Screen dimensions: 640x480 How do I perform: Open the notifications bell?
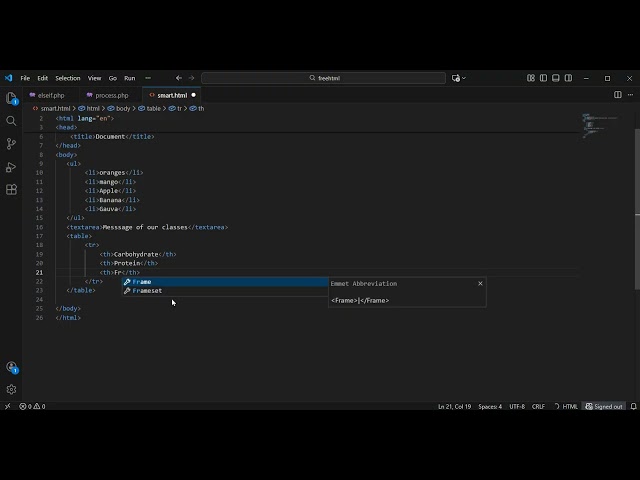point(633,406)
